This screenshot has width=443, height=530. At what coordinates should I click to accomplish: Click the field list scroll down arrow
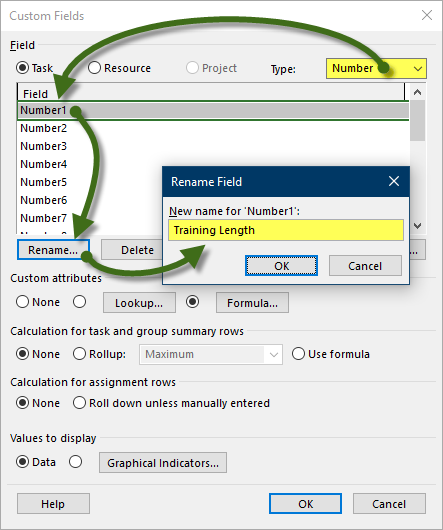[x=417, y=225]
